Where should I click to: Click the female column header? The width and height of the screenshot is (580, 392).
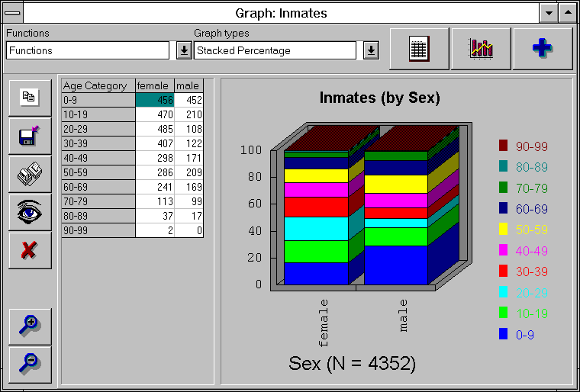point(155,85)
